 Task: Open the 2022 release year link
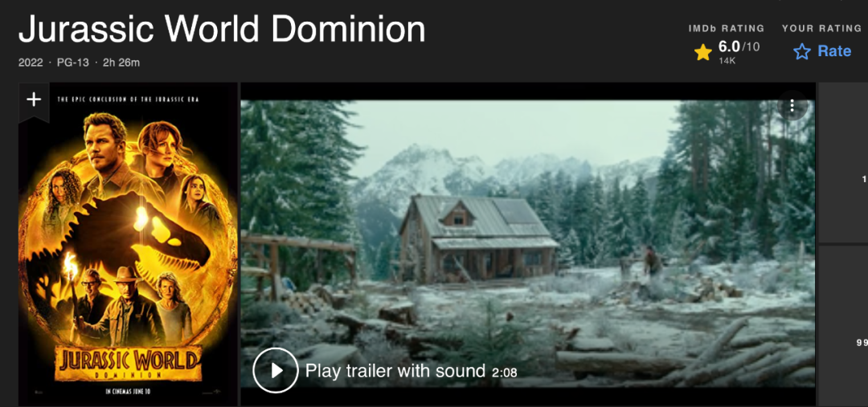31,63
